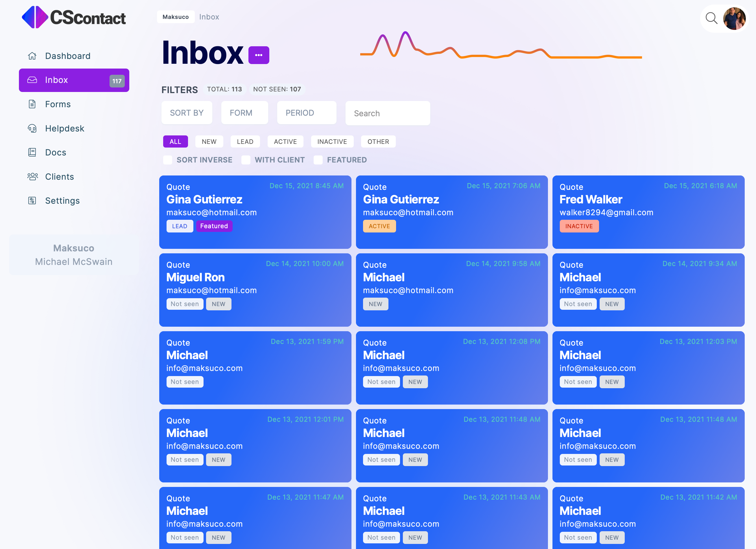Click the Clients people icon
Viewport: 756px width, 549px height.
(x=32, y=177)
